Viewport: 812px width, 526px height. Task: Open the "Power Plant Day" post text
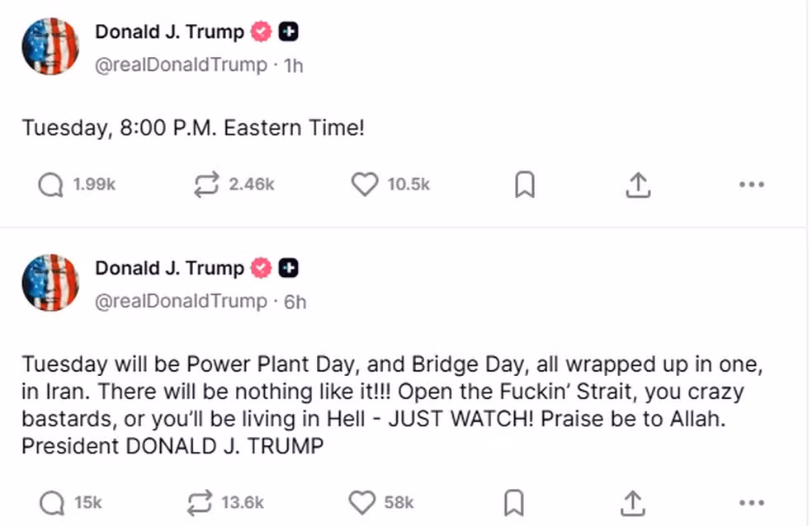(x=371, y=405)
